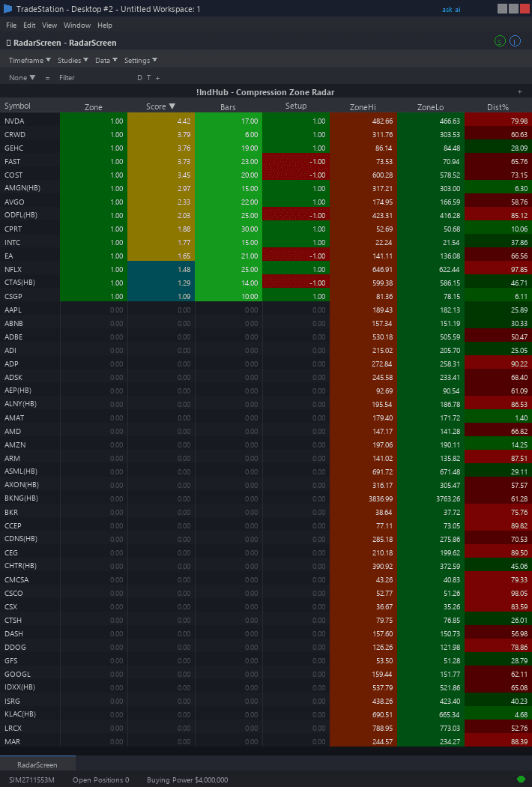Select the GOOGL symbol cell

pos(30,674)
